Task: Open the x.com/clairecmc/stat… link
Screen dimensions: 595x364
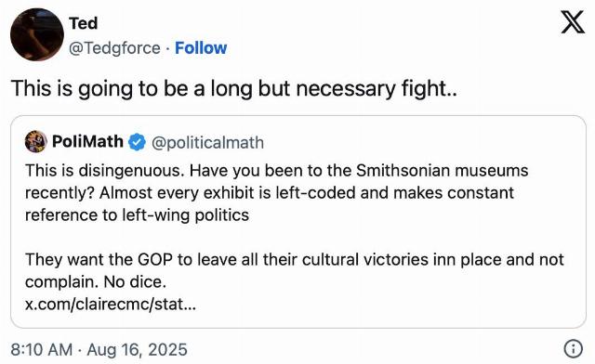Action: pos(111,304)
